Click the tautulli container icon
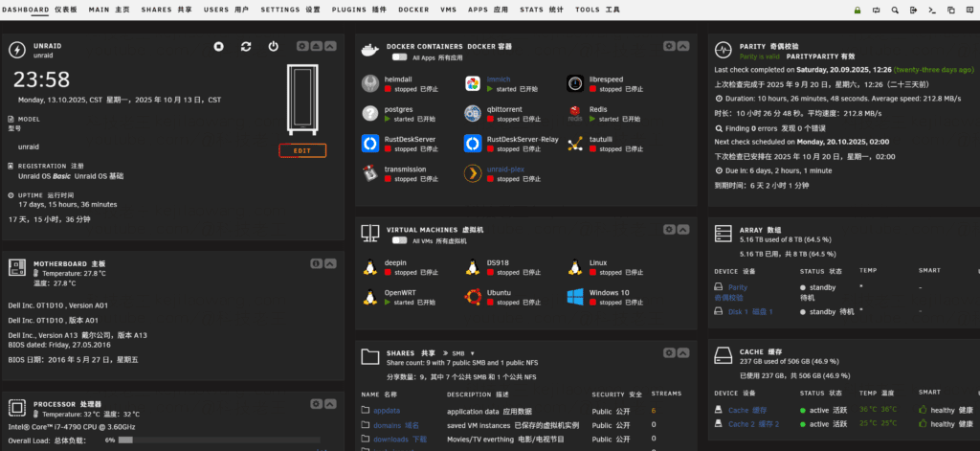This screenshot has width=980, height=451. (x=575, y=144)
